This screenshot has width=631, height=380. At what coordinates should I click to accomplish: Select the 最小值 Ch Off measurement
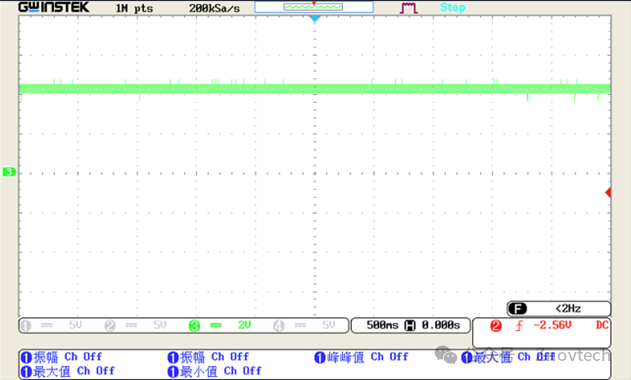click(x=214, y=371)
